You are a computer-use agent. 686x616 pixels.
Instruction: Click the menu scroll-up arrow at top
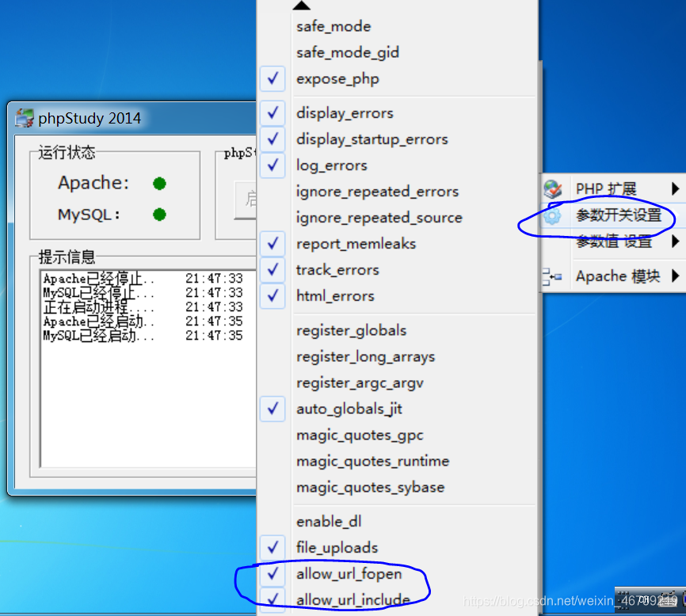tap(302, 6)
